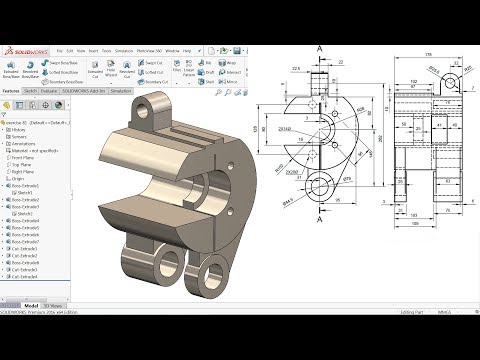This screenshot has width=480, height=360.
Task: Switch to the Evaluate tab
Action: (49, 91)
